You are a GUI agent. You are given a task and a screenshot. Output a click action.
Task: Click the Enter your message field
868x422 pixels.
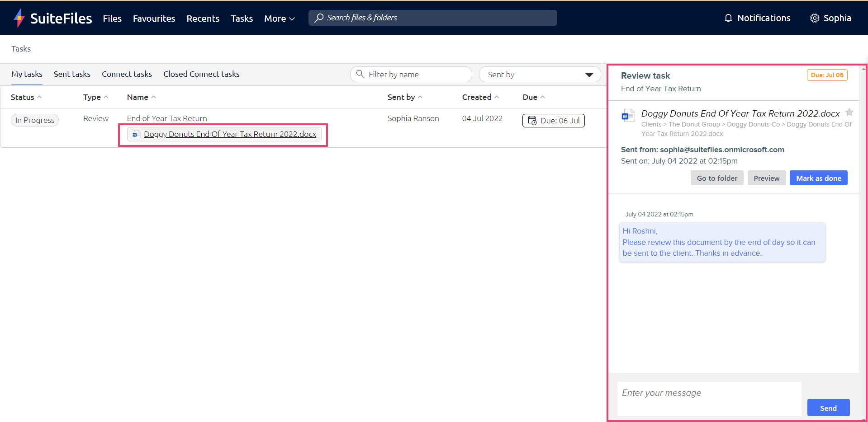(x=709, y=399)
